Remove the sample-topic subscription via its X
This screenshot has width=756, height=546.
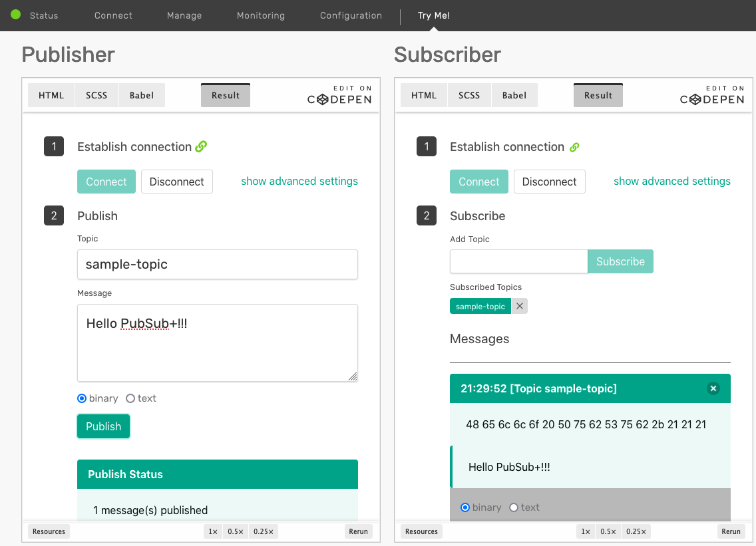tap(519, 306)
